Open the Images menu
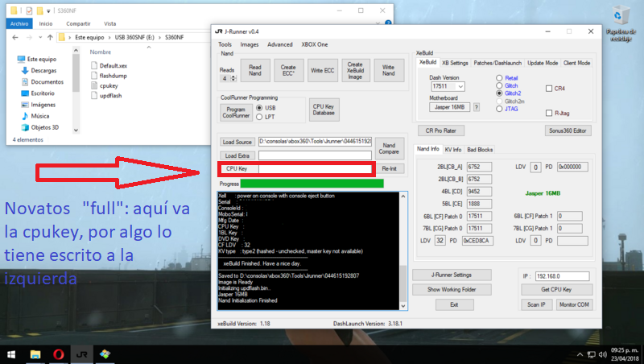Viewport: 644px width, 364px height. tap(250, 44)
